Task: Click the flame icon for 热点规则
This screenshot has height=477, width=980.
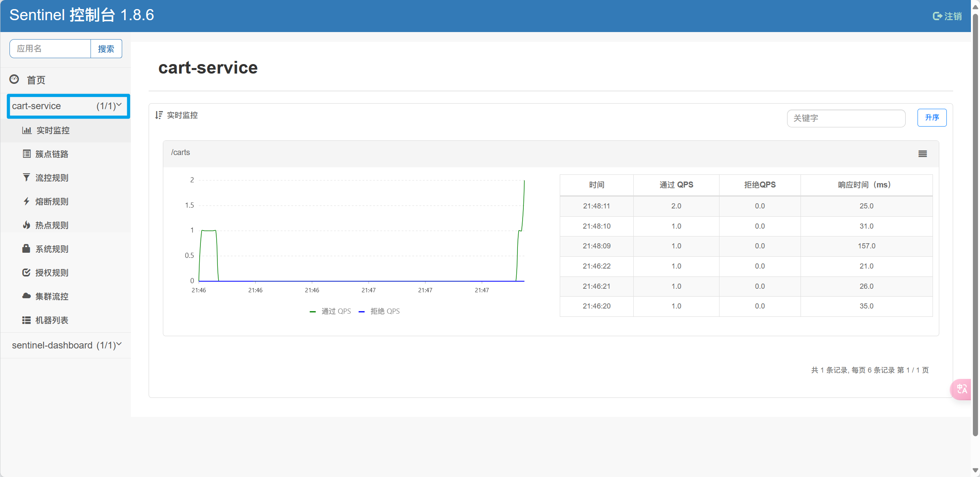Action: point(26,225)
